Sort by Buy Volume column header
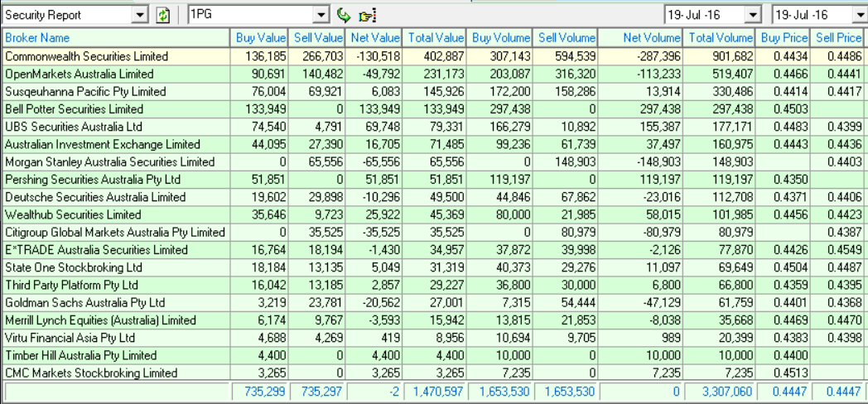868x404 pixels. [499, 37]
